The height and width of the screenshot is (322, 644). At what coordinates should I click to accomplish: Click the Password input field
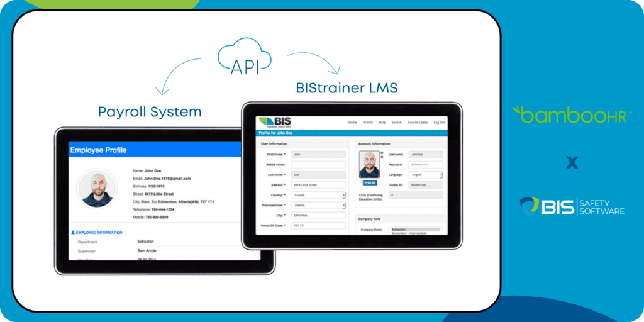tap(426, 165)
